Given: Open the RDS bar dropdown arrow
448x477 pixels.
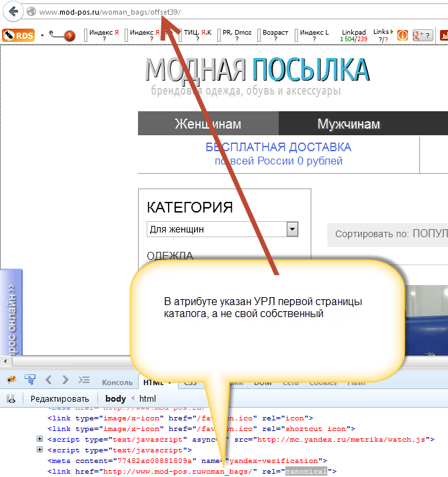Looking at the screenshot, I should click(x=42, y=35).
